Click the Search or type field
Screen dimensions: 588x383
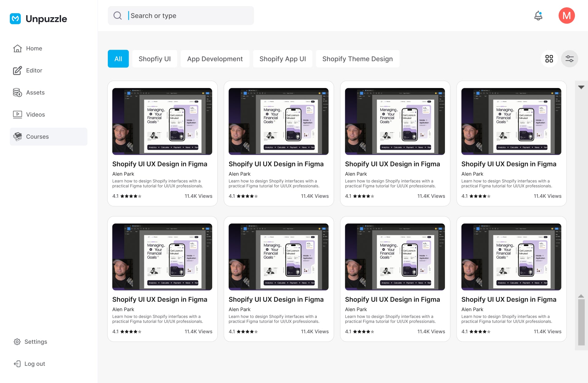click(190, 16)
